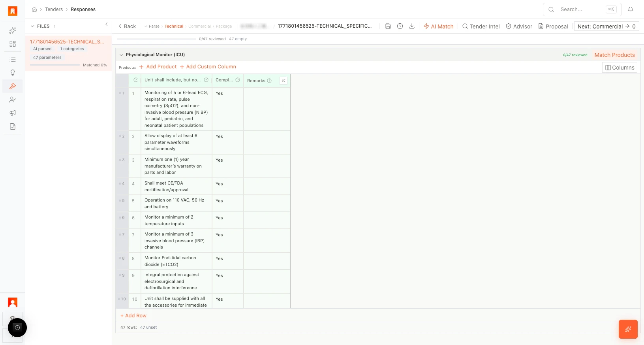Select the gavel tenders icon in sidebar

(13, 86)
